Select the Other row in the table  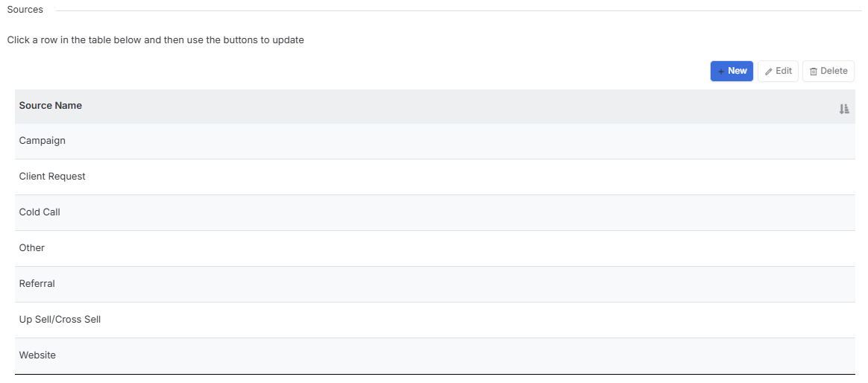[x=435, y=248]
